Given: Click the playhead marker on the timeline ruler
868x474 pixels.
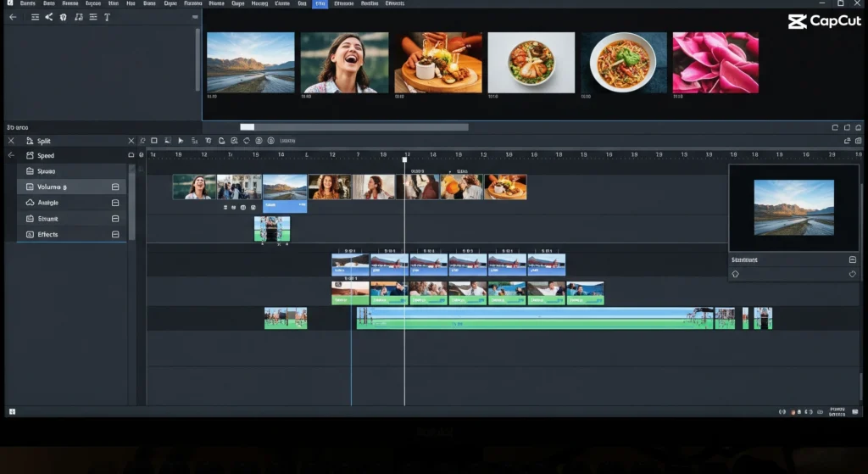Looking at the screenshot, I should [x=404, y=159].
